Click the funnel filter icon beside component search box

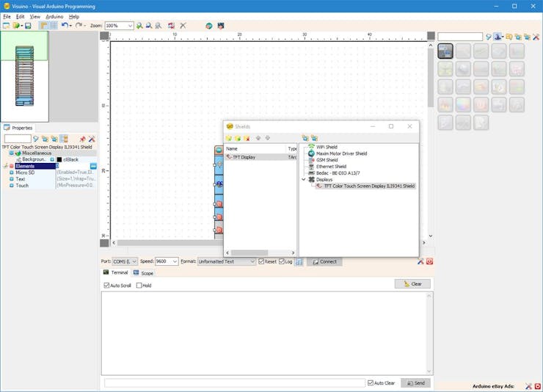488,37
